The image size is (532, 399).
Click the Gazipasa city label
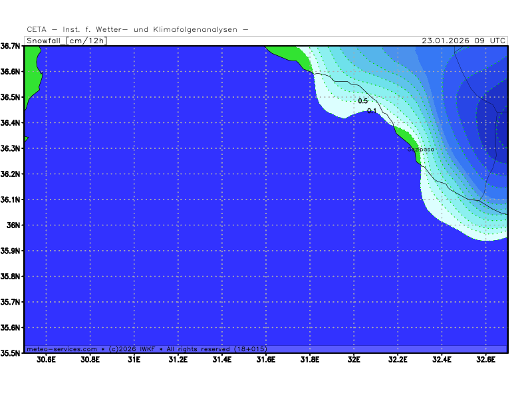click(x=420, y=150)
